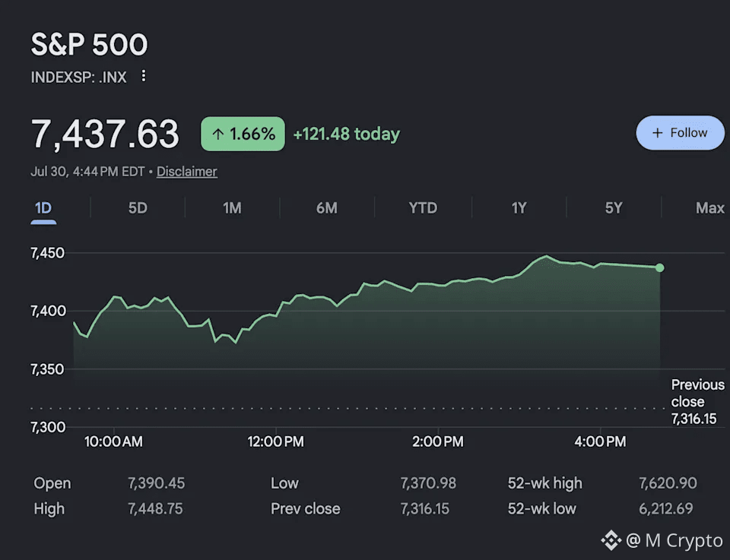Viewport: 730px width, 560px height.
Task: Switch to the 1Y chart range
Action: (519, 208)
